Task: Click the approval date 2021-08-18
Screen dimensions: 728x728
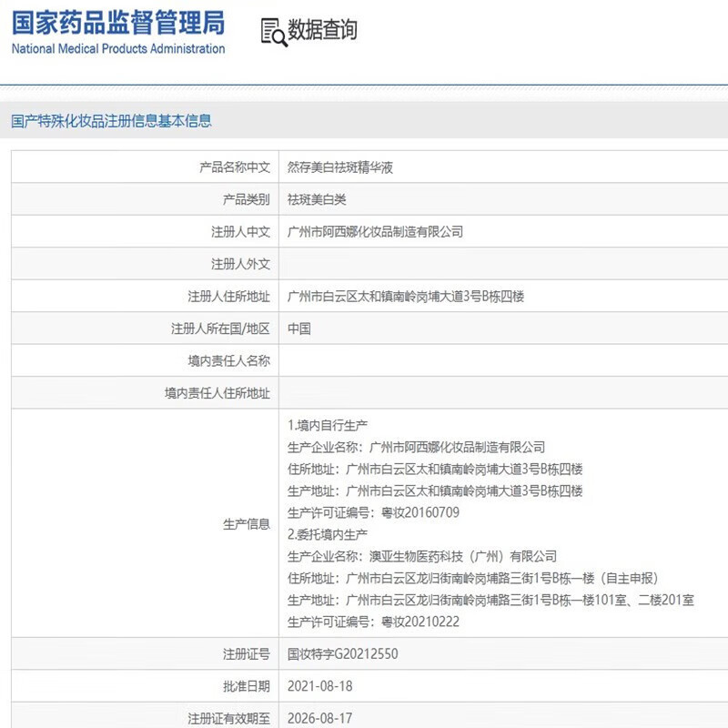Action: [319, 686]
